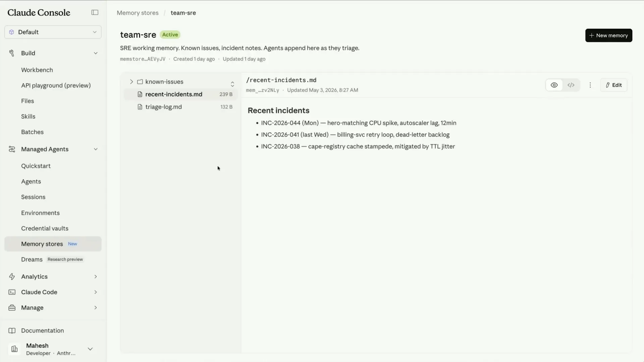Screen dimensions: 644x362
Task: Click the Managed Agents icon
Action: pyautogui.click(x=12, y=149)
